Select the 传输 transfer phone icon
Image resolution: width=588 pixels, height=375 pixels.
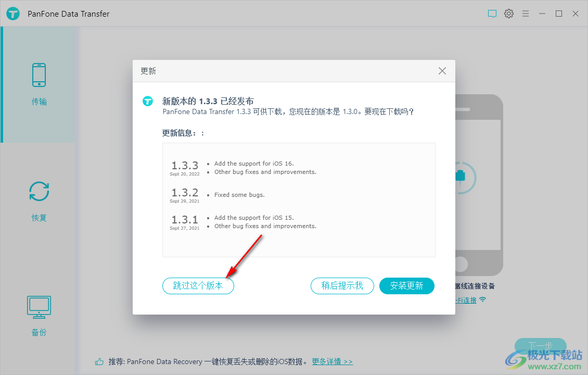click(x=39, y=74)
